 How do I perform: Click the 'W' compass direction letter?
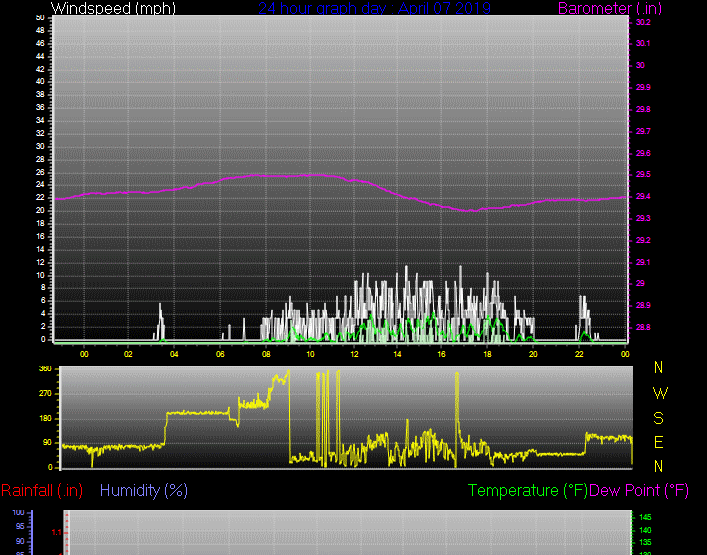pyautogui.click(x=660, y=394)
